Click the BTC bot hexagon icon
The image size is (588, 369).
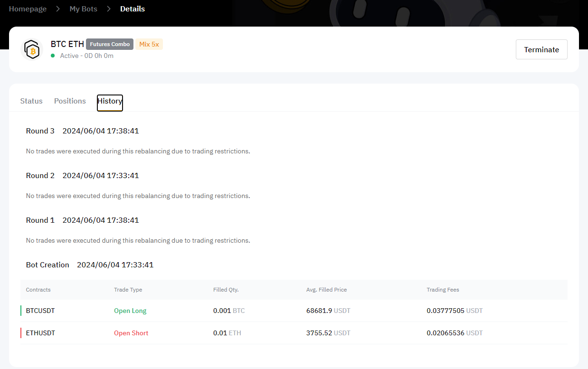coord(32,49)
